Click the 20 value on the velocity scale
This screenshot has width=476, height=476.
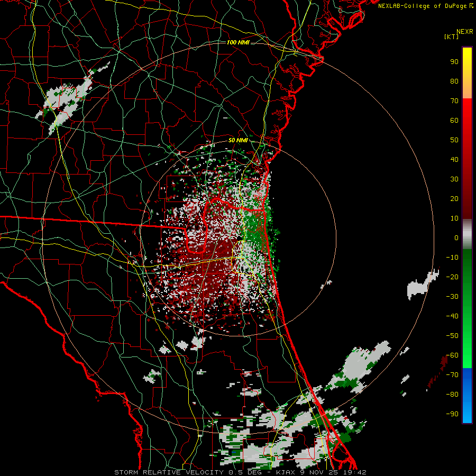pos(454,199)
